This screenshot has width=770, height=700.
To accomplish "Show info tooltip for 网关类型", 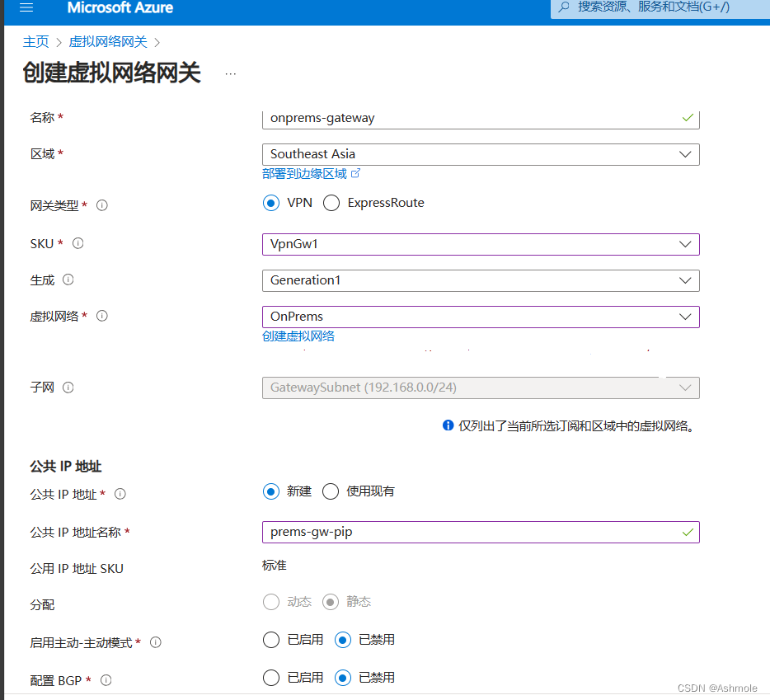I will (x=102, y=205).
